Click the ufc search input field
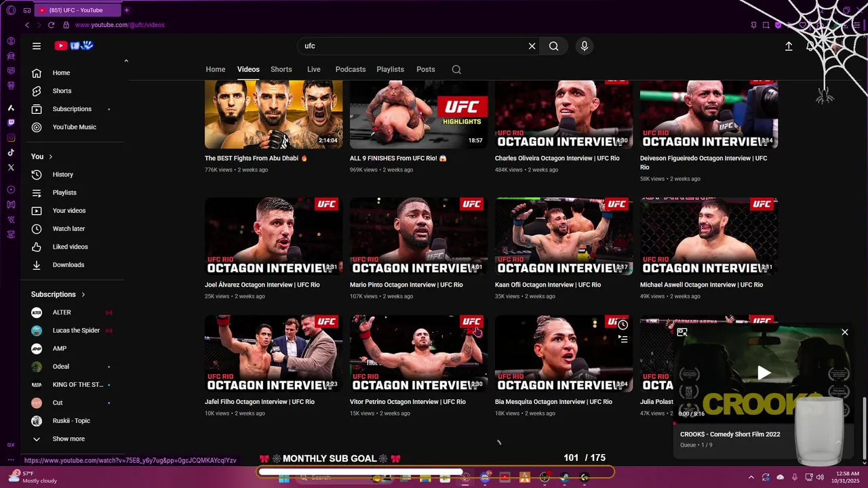The image size is (868, 488). coord(414,46)
